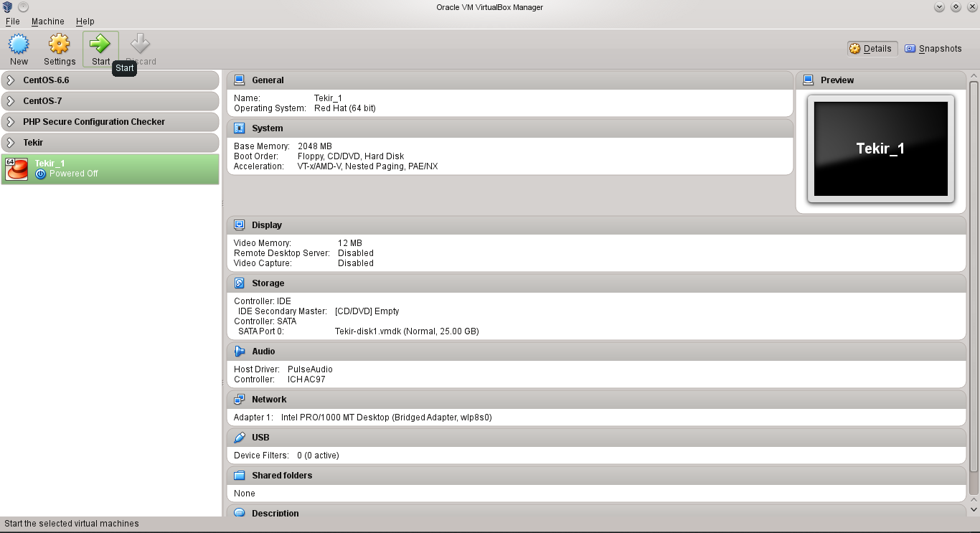
Task: Click the details pane scroll up arrow
Action: tap(974, 76)
